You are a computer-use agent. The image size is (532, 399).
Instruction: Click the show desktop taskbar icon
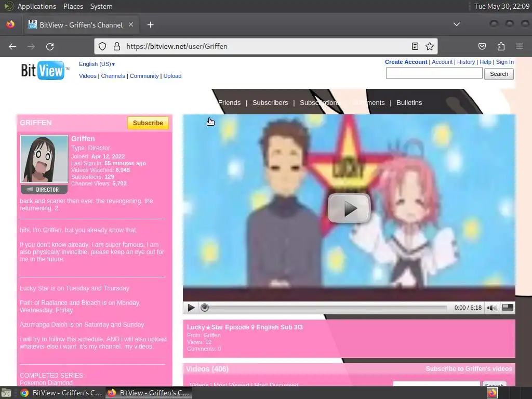(x=6, y=393)
